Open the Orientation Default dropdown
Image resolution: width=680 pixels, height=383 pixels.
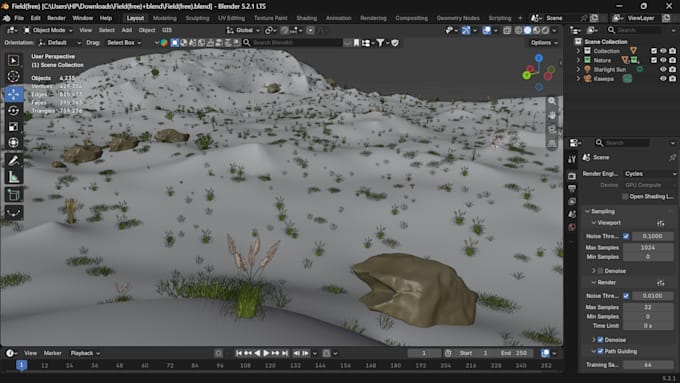point(59,43)
